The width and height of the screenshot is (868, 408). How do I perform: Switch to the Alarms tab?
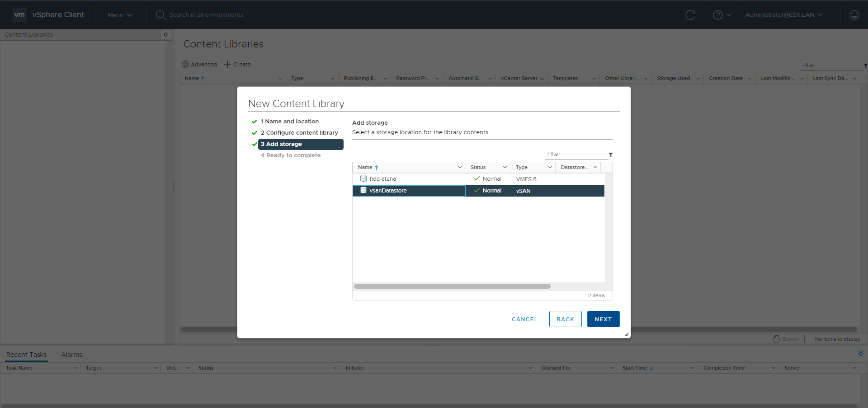pyautogui.click(x=71, y=355)
